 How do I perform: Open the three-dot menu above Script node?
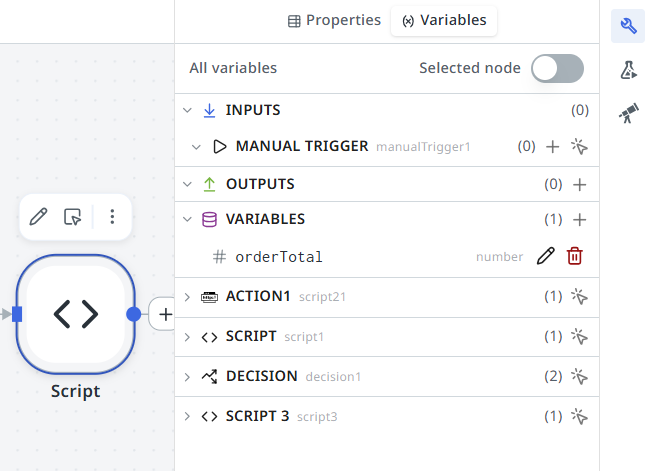[x=112, y=216]
